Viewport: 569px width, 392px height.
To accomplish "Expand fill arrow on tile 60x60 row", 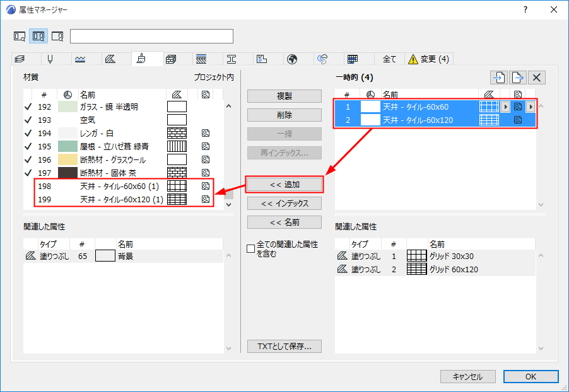I will (505, 107).
